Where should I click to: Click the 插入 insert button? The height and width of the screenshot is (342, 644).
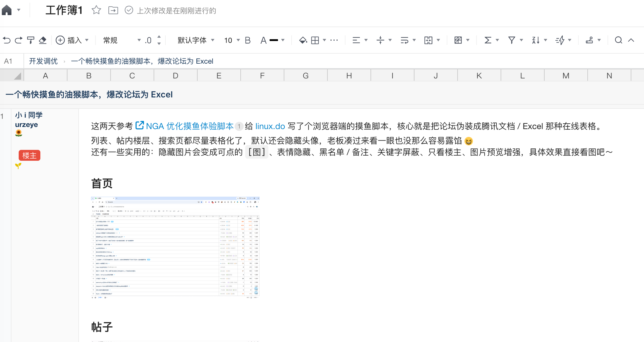click(x=69, y=40)
